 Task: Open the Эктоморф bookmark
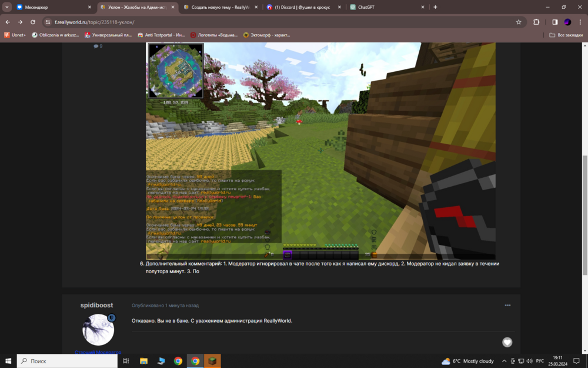266,35
